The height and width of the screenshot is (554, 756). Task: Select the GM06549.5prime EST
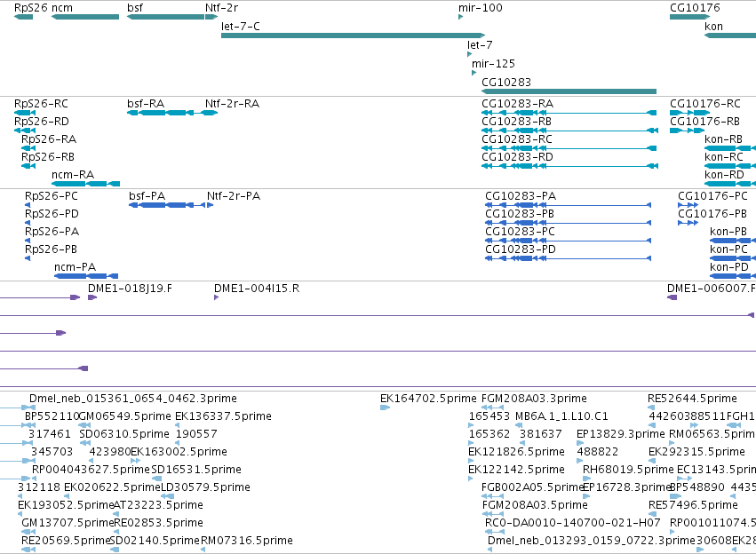pos(84,425)
